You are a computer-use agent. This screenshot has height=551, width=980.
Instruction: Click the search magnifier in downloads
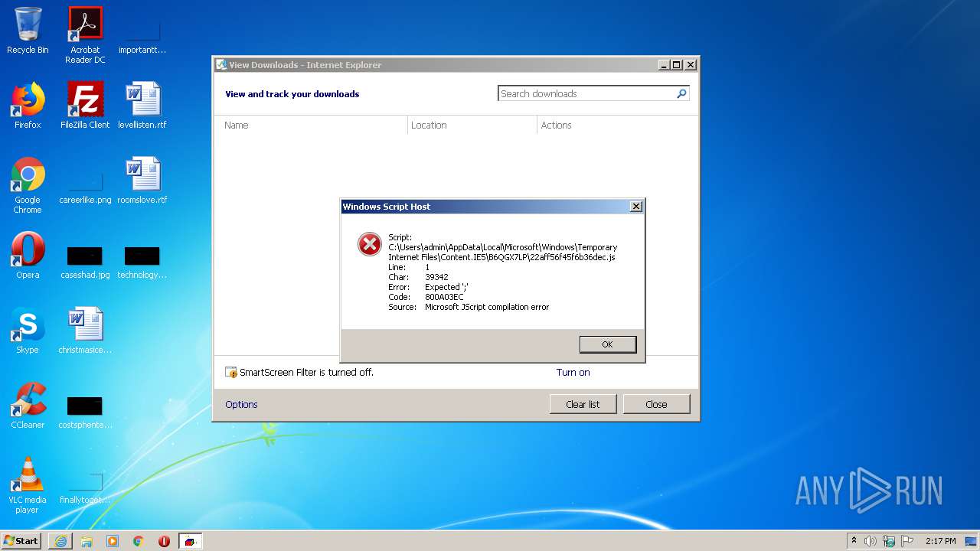click(681, 93)
